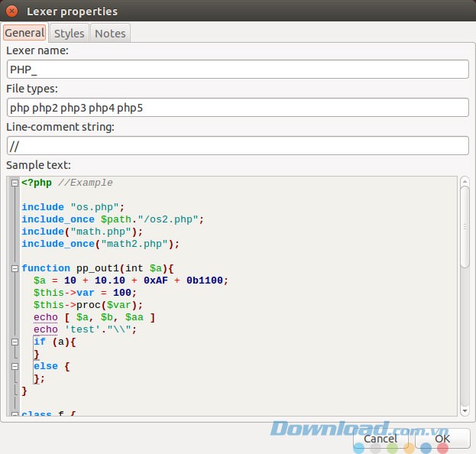
Task: Fold the else { block
Action: [15, 366]
